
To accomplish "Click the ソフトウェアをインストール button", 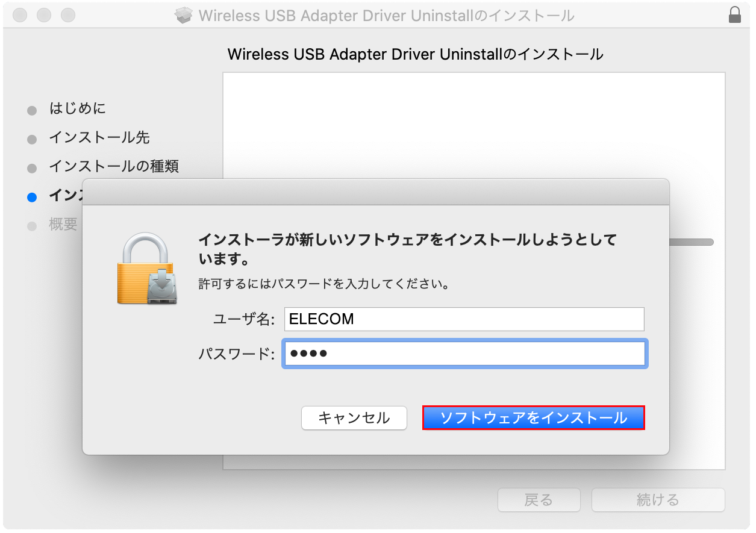I will point(534,417).
